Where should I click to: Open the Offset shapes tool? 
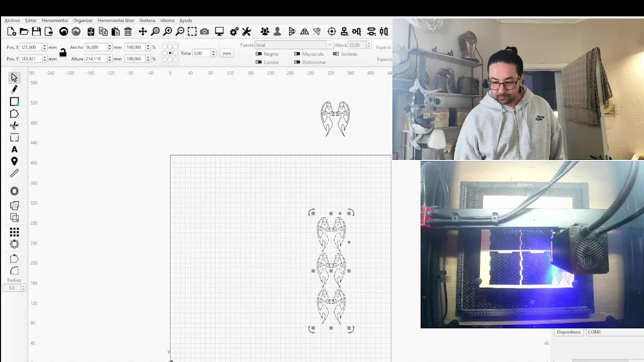[14, 191]
